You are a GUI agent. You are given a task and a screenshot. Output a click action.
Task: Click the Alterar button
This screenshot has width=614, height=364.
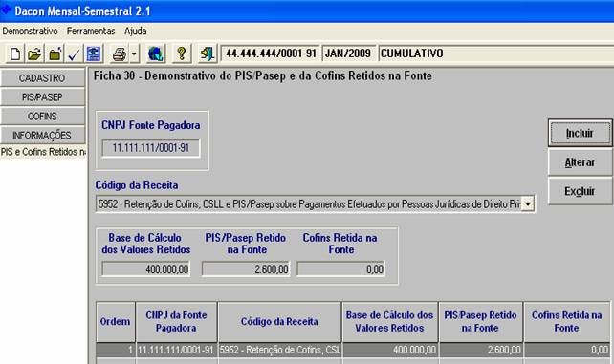[580, 162]
